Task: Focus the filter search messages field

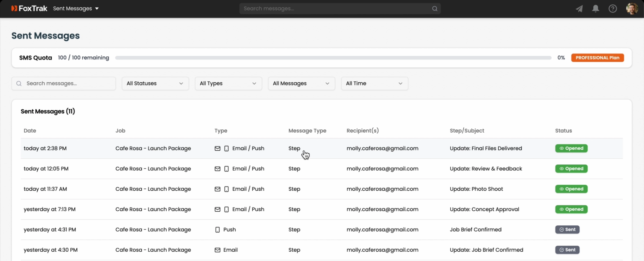Action: tap(64, 83)
